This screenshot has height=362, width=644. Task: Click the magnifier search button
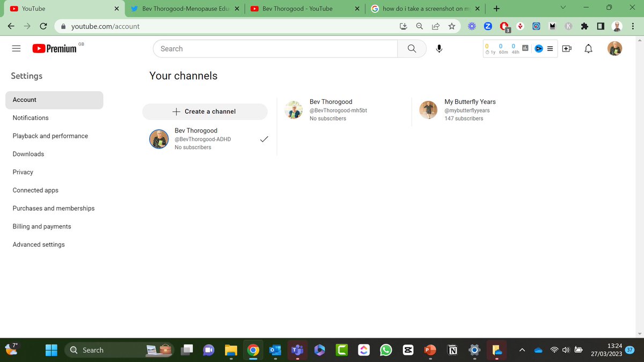tap(412, 48)
